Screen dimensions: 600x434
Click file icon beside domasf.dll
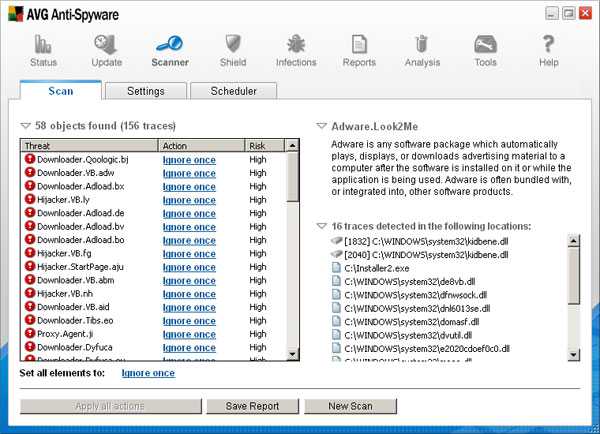tap(336, 321)
